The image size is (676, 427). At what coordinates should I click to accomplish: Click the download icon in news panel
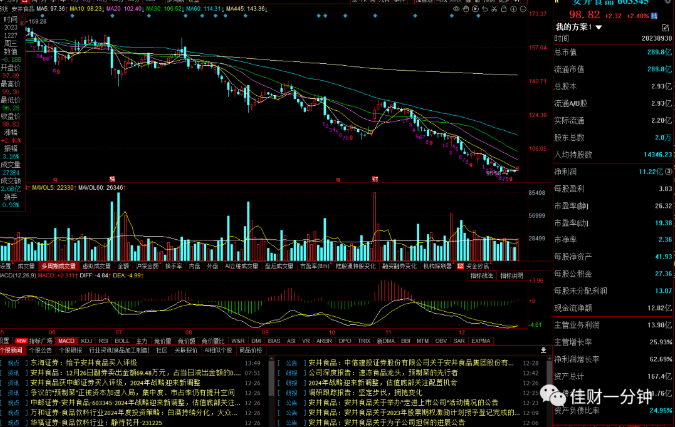coord(544,350)
